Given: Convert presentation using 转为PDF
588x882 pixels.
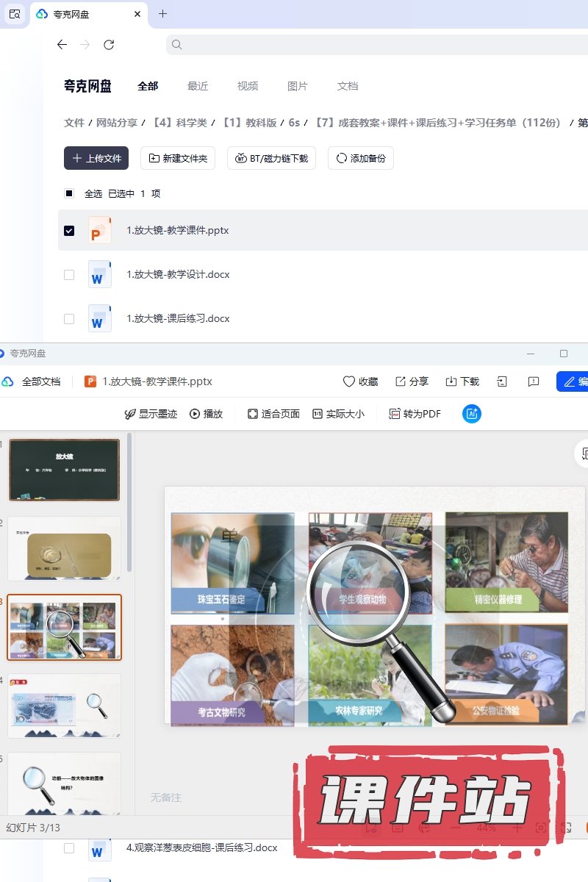Looking at the screenshot, I should click(x=415, y=414).
